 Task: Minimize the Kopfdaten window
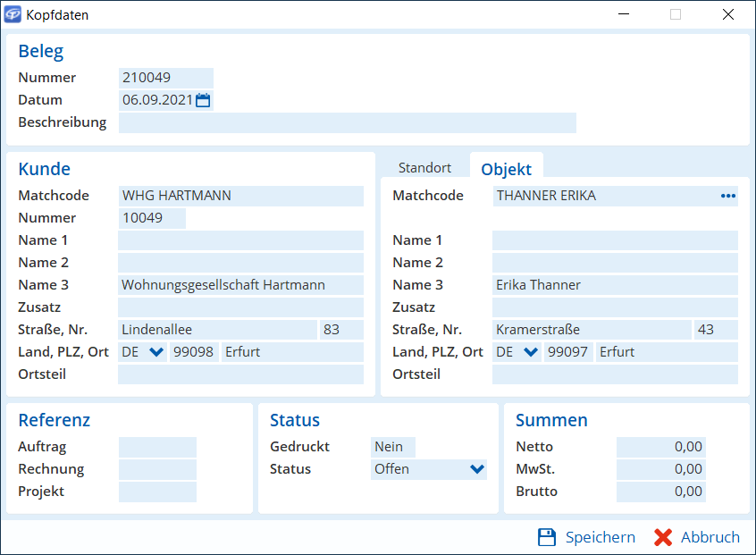[626, 15]
